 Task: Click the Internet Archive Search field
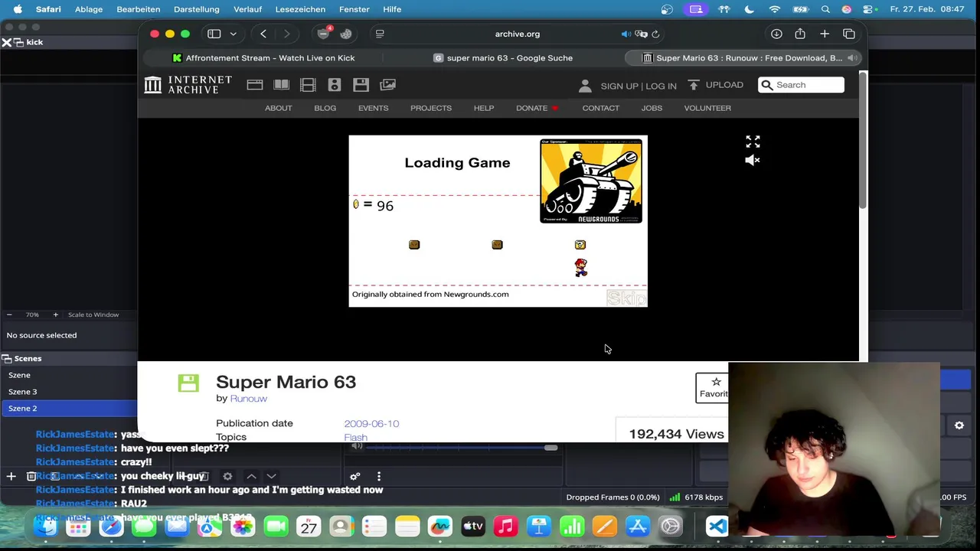click(x=801, y=85)
